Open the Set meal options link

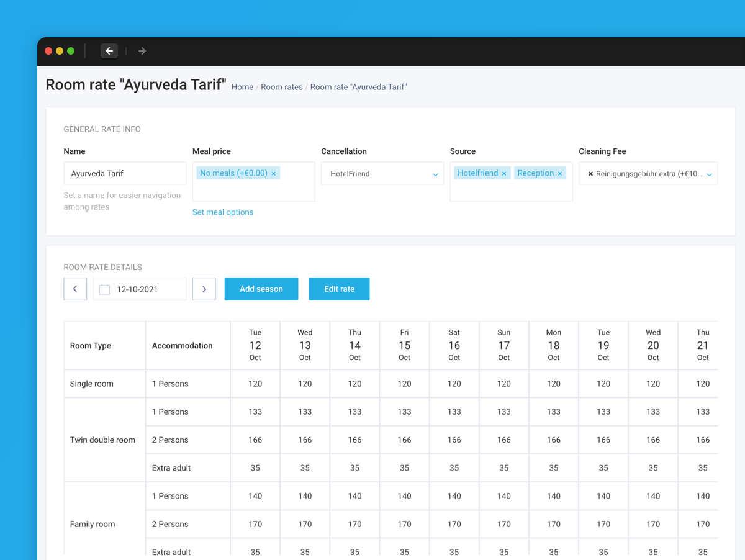tap(223, 212)
